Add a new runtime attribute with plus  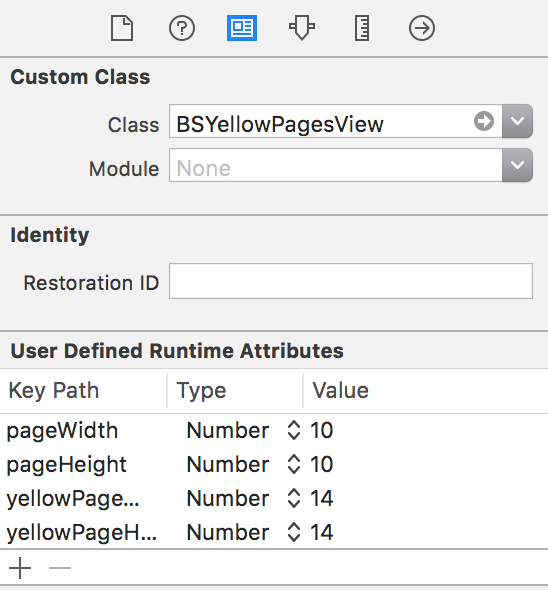[x=20, y=568]
